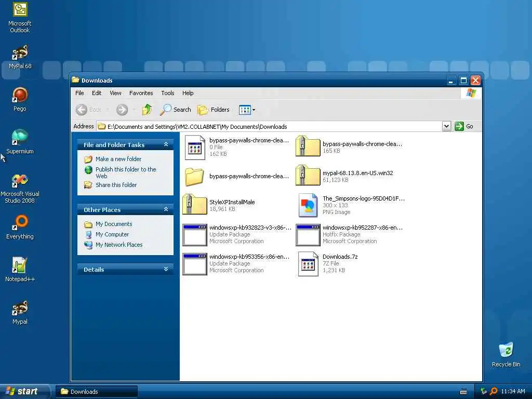Select bypass-paywalls zip archive 165 KB
Viewport: 532px width, 399px height.
pyautogui.click(x=308, y=146)
